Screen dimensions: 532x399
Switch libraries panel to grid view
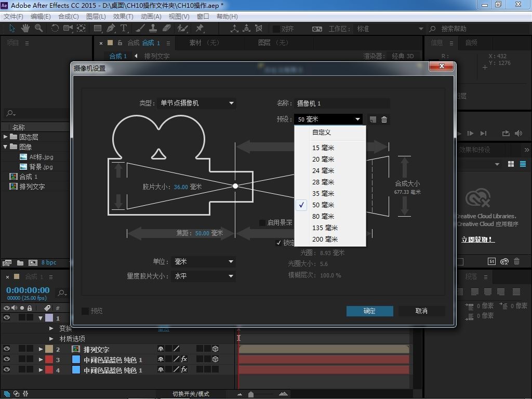[511, 164]
